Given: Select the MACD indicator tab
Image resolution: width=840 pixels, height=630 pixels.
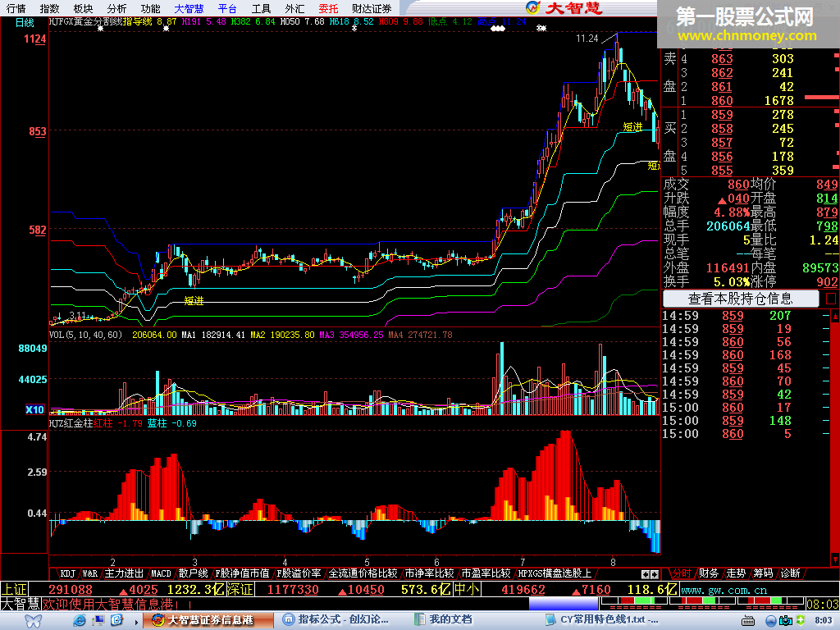Looking at the screenshot, I should coord(161,573).
